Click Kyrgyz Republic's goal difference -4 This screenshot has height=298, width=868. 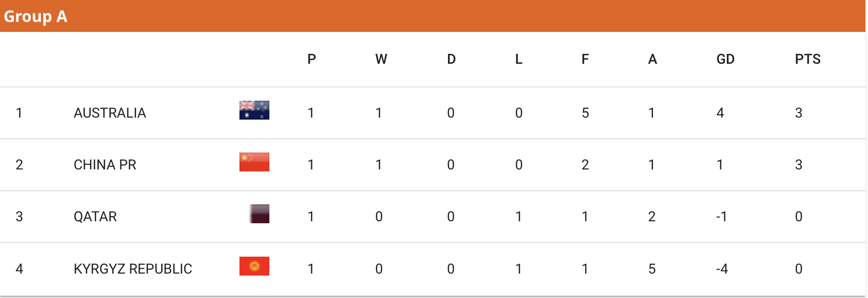(x=722, y=269)
